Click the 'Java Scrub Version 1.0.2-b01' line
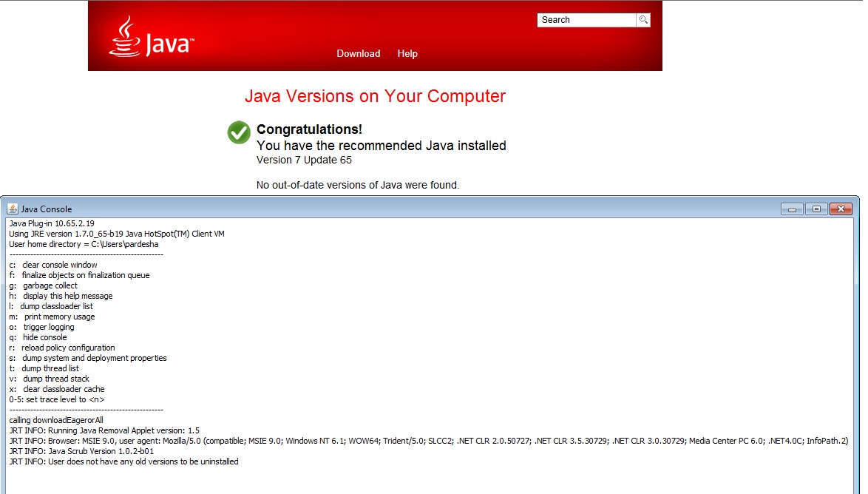This screenshot has width=868, height=494. 81,451
